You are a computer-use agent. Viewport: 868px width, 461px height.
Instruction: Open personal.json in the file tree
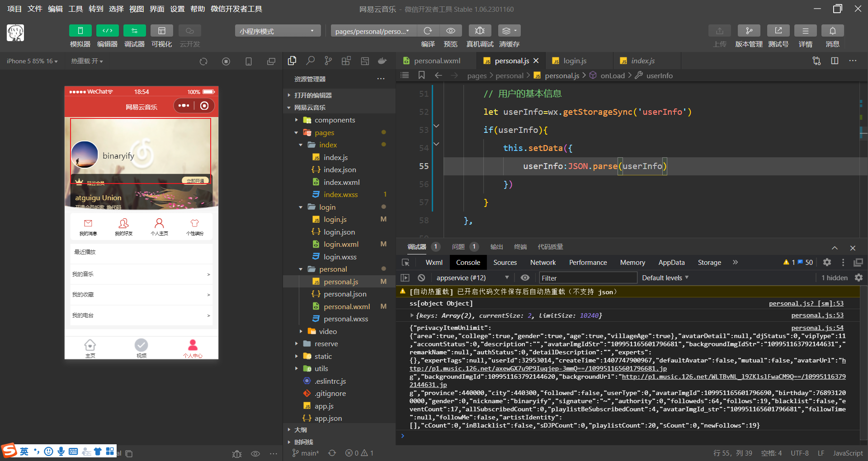click(x=345, y=294)
